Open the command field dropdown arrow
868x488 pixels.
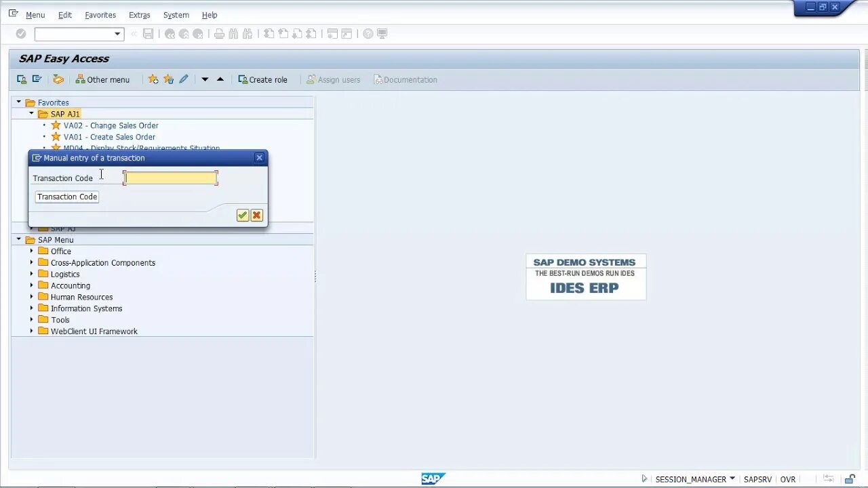tap(117, 34)
